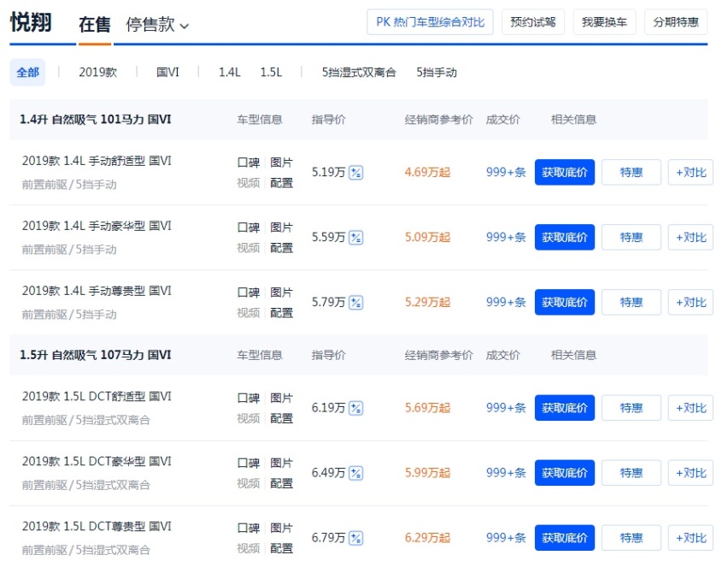The image size is (728, 567).
Task: Click 特惠 for 1.5L DCT尊贵型
Action: point(631,538)
